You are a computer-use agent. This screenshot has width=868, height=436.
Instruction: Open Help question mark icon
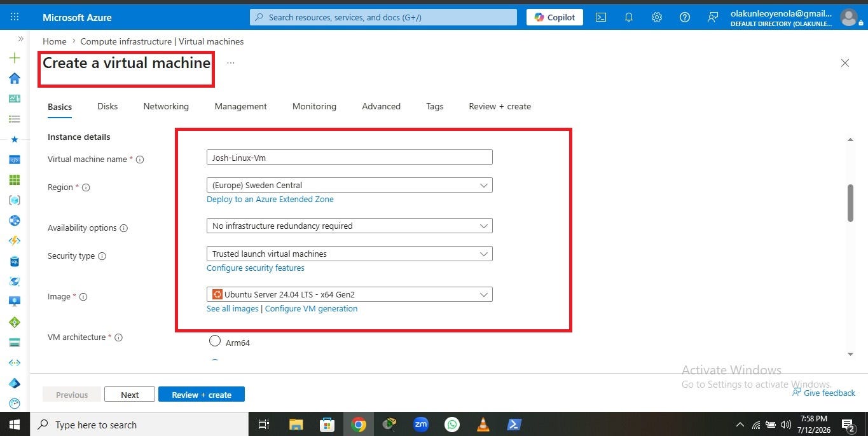point(685,17)
